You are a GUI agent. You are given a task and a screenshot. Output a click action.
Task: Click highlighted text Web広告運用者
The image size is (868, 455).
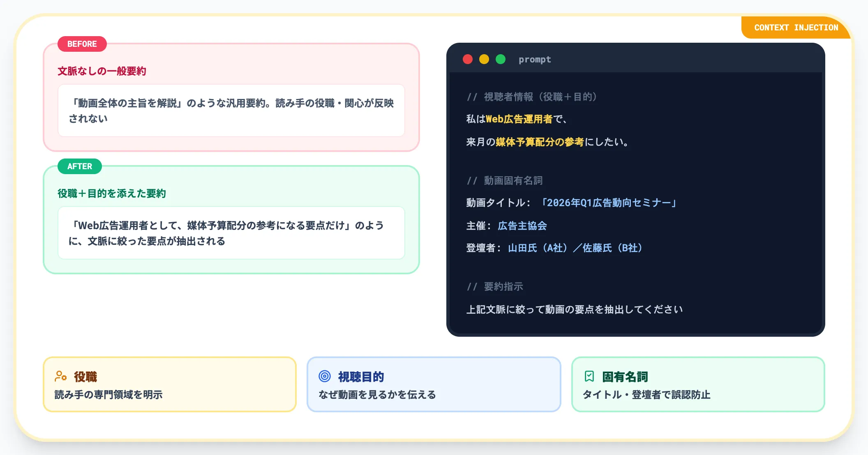(519, 119)
